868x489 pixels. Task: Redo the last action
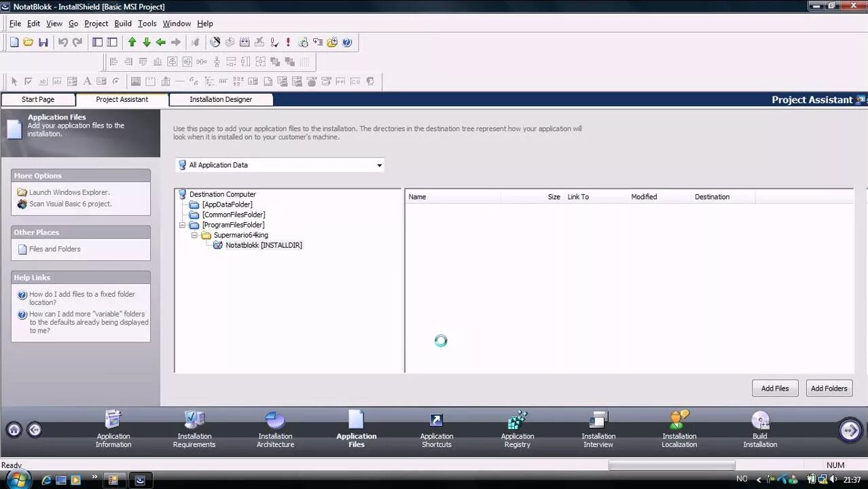(77, 42)
